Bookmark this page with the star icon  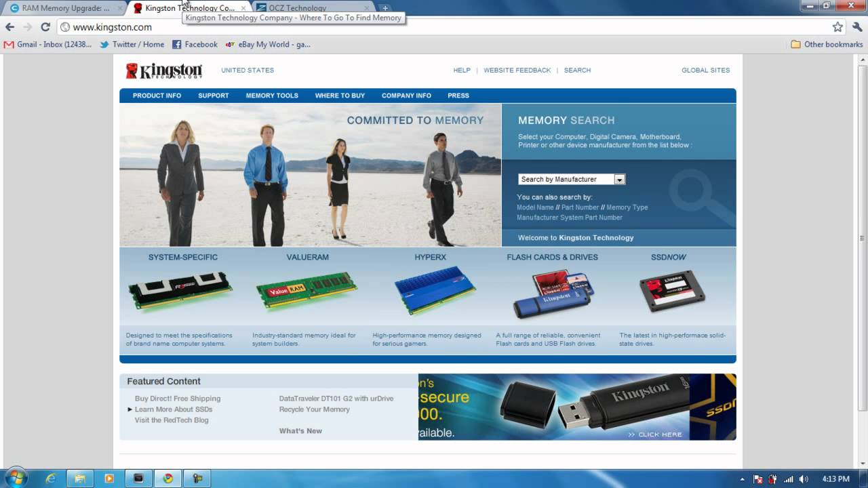coord(837,27)
